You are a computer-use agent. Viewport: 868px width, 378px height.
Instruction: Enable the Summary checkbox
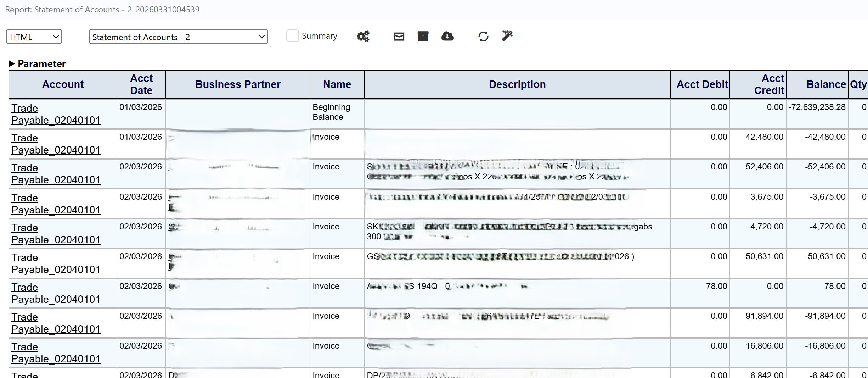(x=292, y=36)
